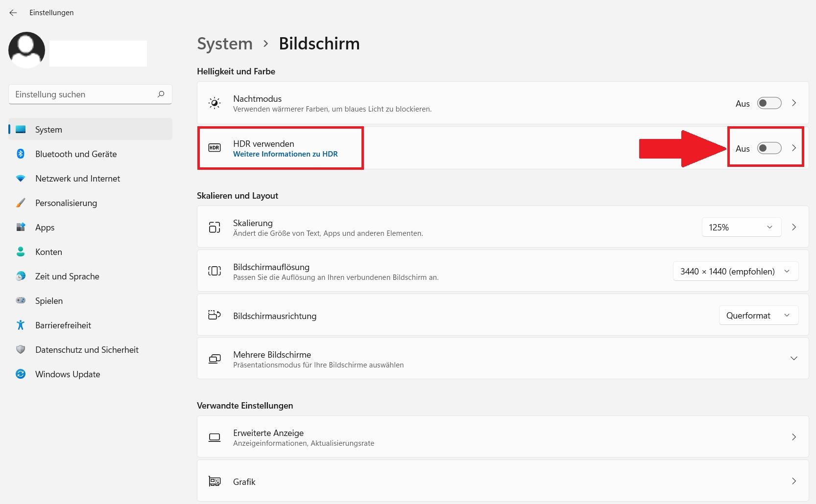The image size is (816, 504).
Task: Open the Querformat orientation dropdown
Action: [758, 316]
